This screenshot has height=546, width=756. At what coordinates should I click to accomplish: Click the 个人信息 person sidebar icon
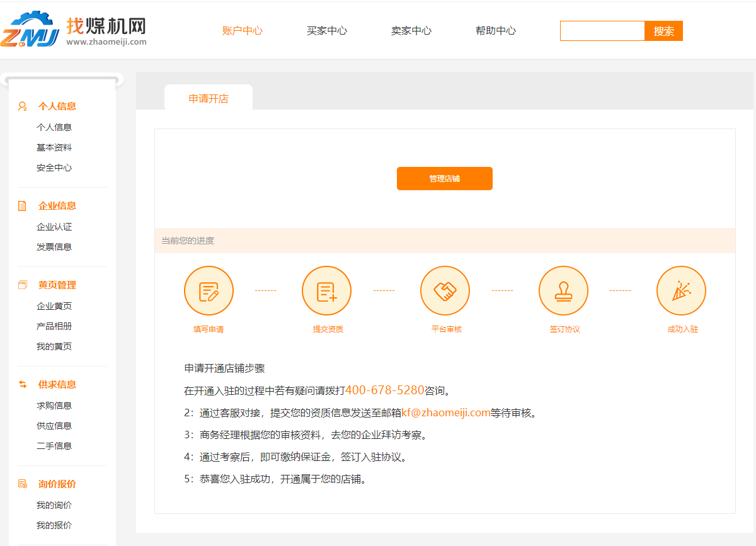coord(21,106)
